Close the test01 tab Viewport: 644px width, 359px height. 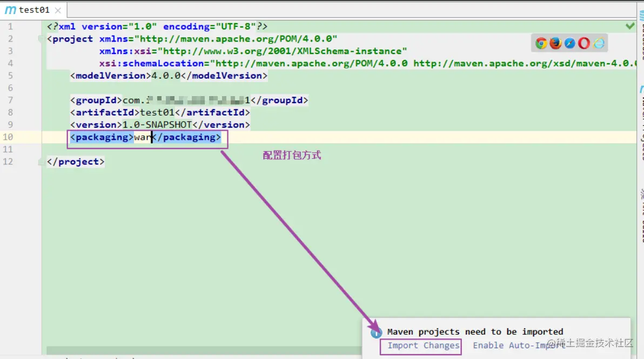(58, 10)
